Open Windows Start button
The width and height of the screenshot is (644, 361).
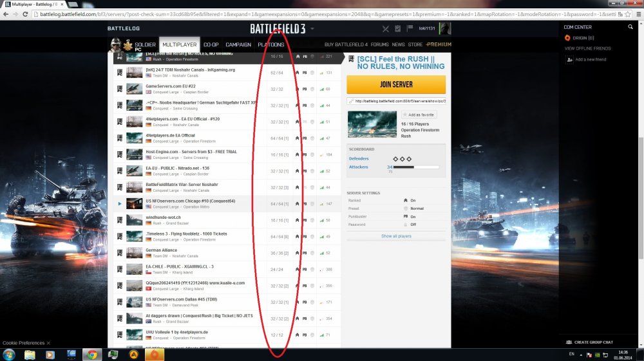(x=8, y=355)
